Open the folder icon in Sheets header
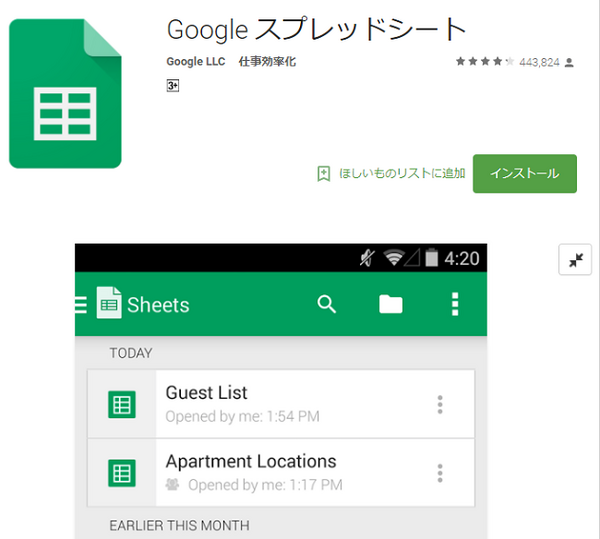Viewport: 600px width, 539px height. (391, 305)
